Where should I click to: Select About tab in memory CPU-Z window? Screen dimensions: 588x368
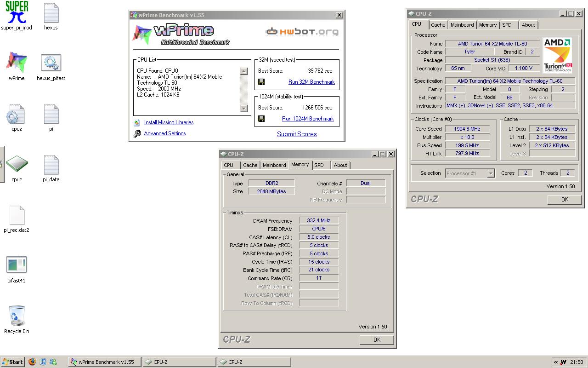pyautogui.click(x=340, y=165)
